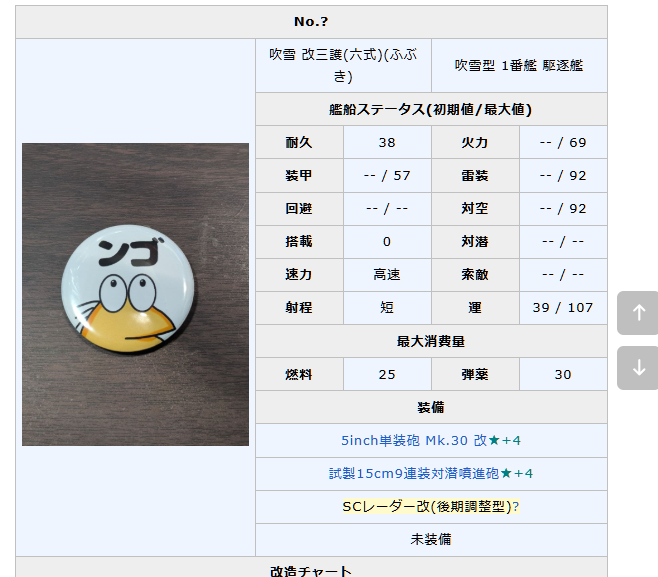Select the No.? header row

(311, 22)
